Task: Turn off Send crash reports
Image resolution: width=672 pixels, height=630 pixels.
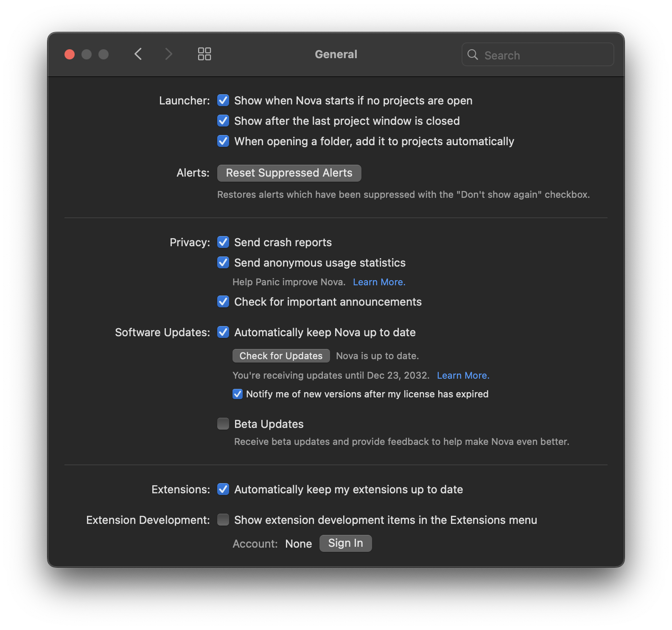Action: coord(223,242)
